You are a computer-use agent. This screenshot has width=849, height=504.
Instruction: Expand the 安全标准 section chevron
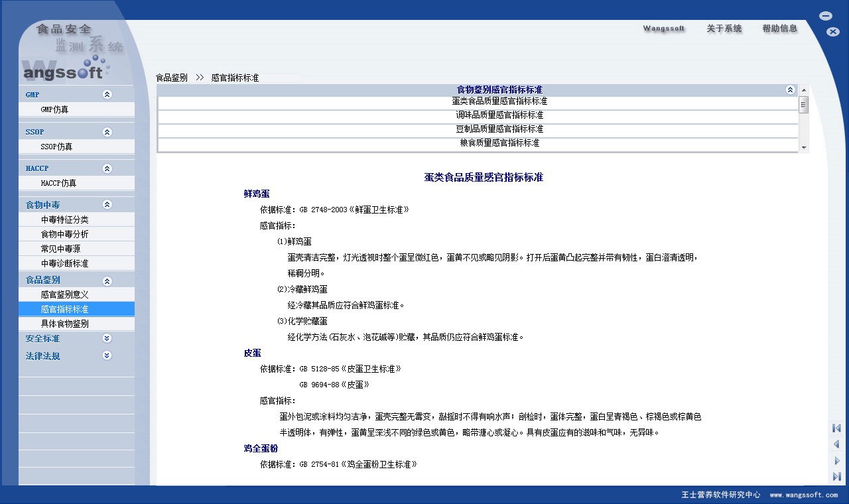click(107, 338)
